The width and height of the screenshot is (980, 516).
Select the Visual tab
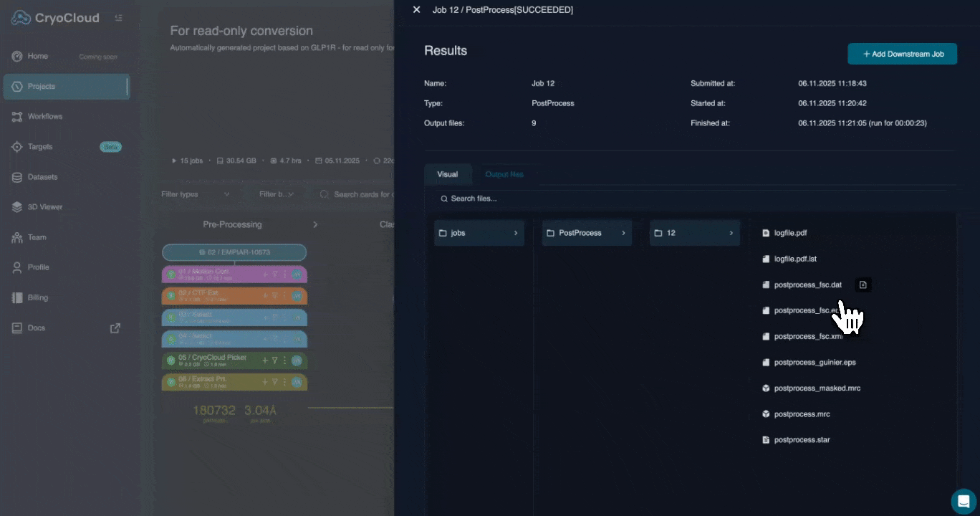tap(447, 174)
